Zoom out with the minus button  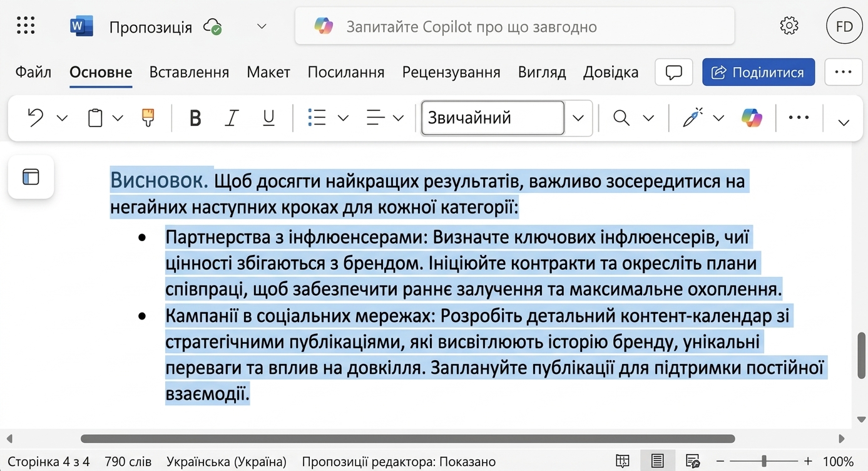point(720,462)
